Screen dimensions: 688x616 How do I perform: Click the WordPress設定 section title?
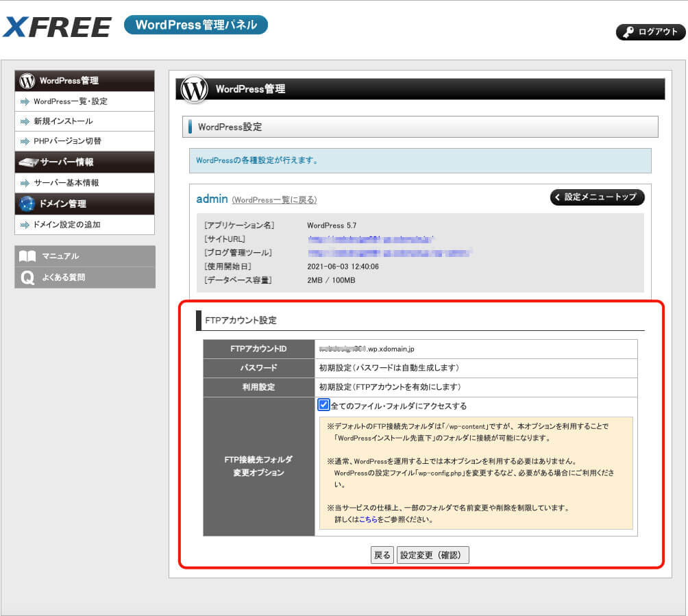pyautogui.click(x=230, y=127)
